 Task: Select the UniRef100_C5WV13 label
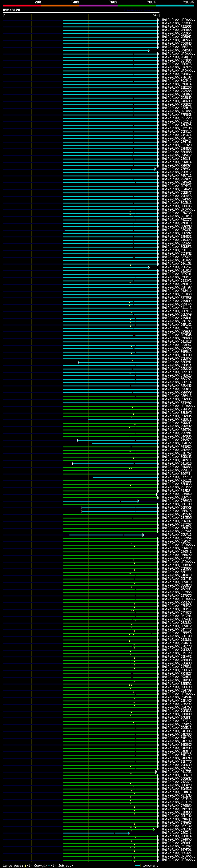[x=177, y=535]
